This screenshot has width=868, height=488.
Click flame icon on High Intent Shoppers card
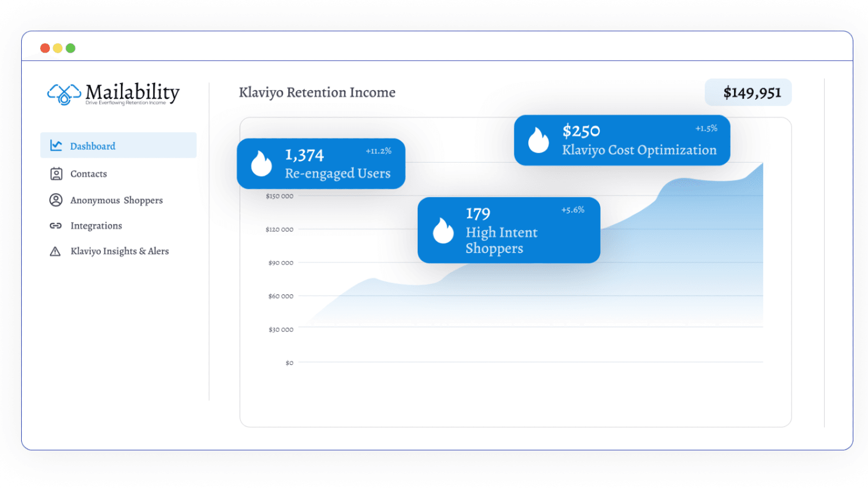[443, 231]
